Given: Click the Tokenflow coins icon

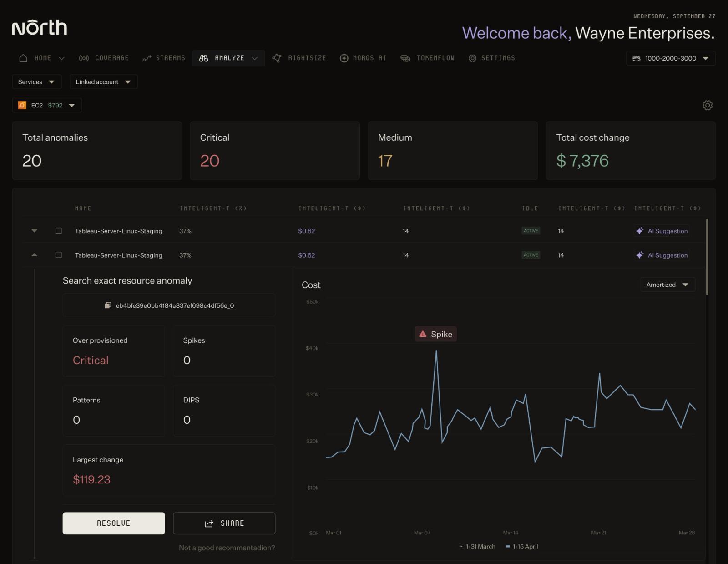Looking at the screenshot, I should pyautogui.click(x=405, y=58).
